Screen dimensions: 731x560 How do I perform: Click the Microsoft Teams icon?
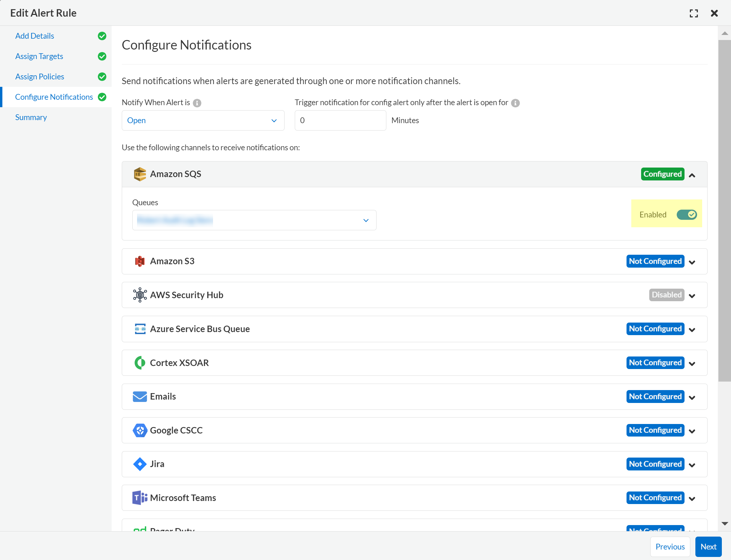pos(140,498)
